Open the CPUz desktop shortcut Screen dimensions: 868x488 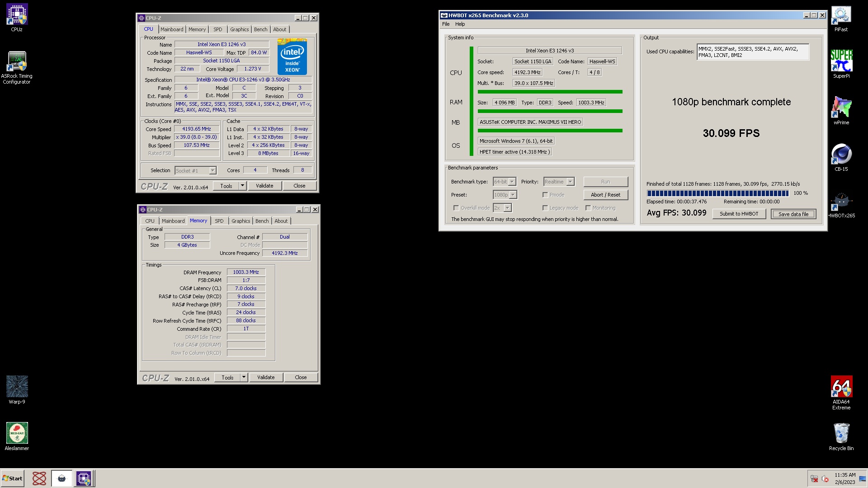click(x=17, y=18)
